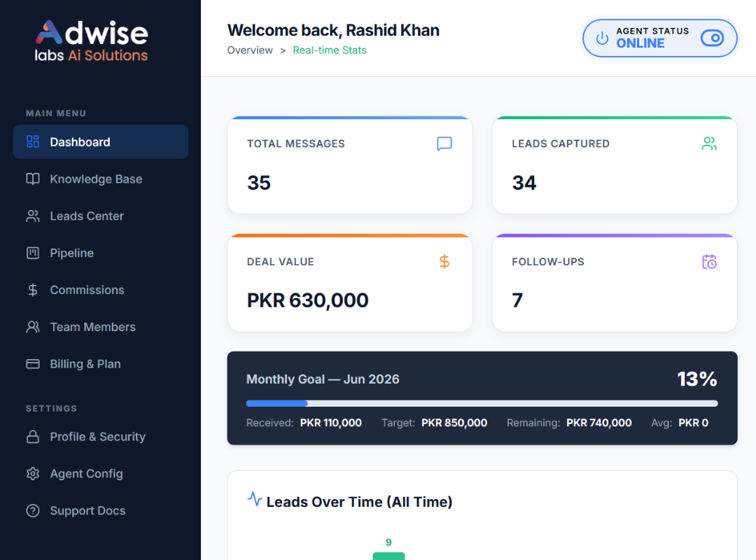Click the Avg PKR 0 value
This screenshot has height=560, width=756.
[693, 423]
